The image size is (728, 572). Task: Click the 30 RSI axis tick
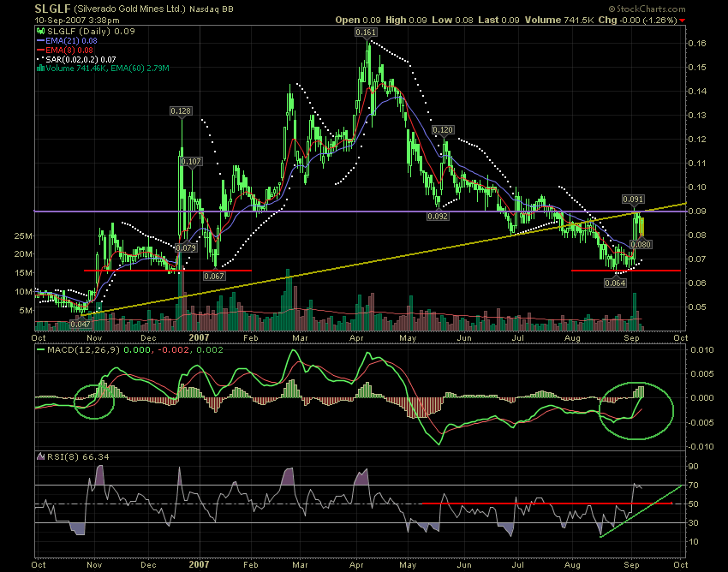[693, 523]
